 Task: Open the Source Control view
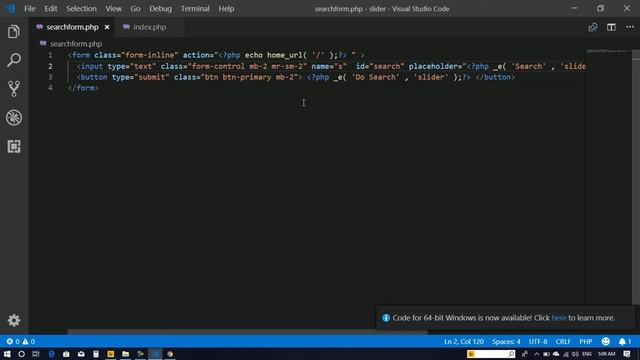tap(13, 89)
